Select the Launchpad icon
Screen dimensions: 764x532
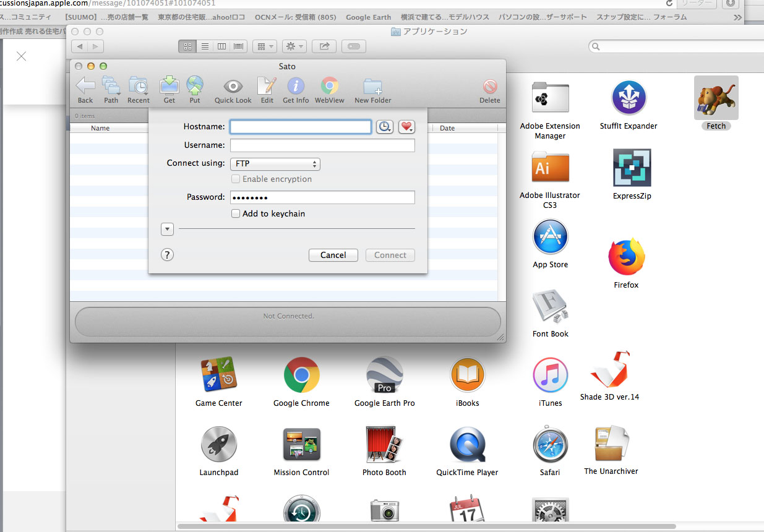(219, 444)
